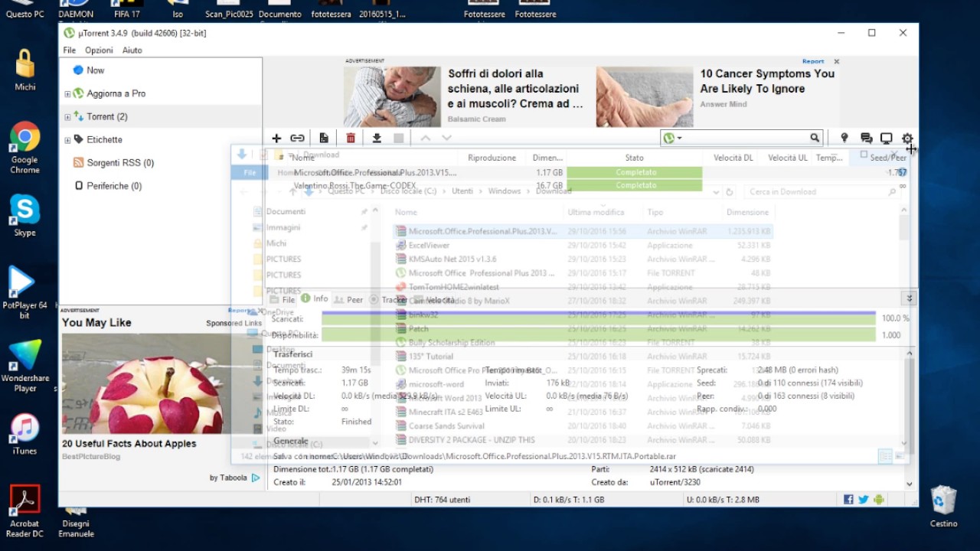Switch to the Info tab
This screenshot has height=551, width=980.
(315, 298)
